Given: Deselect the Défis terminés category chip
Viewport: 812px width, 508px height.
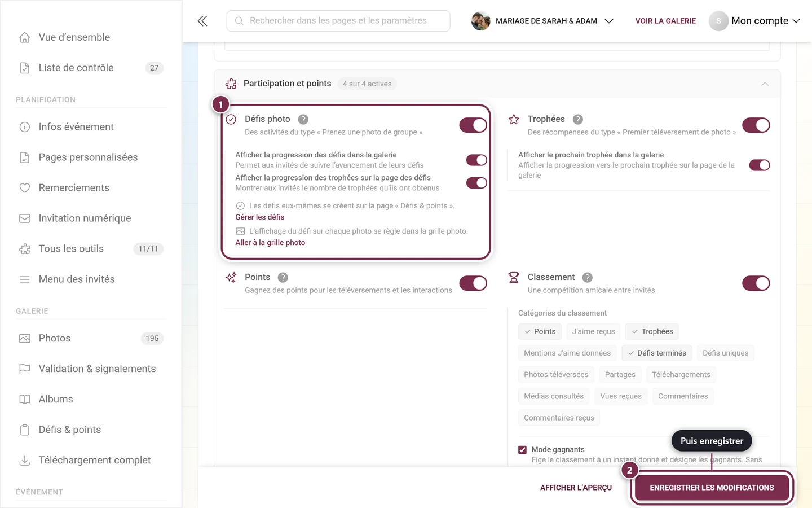Looking at the screenshot, I should coord(657,353).
